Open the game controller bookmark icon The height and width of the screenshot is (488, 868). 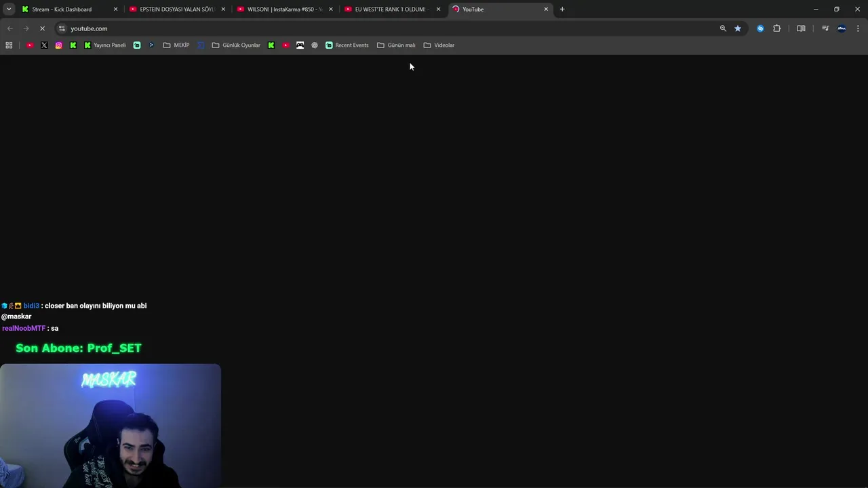coord(300,45)
